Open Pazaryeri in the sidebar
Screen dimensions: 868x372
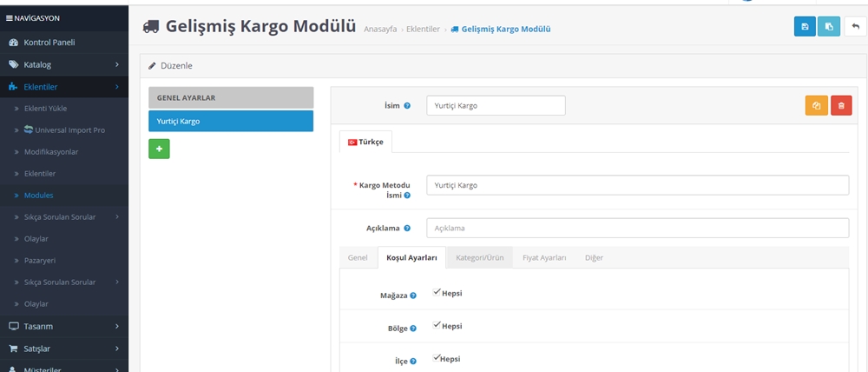click(x=39, y=261)
